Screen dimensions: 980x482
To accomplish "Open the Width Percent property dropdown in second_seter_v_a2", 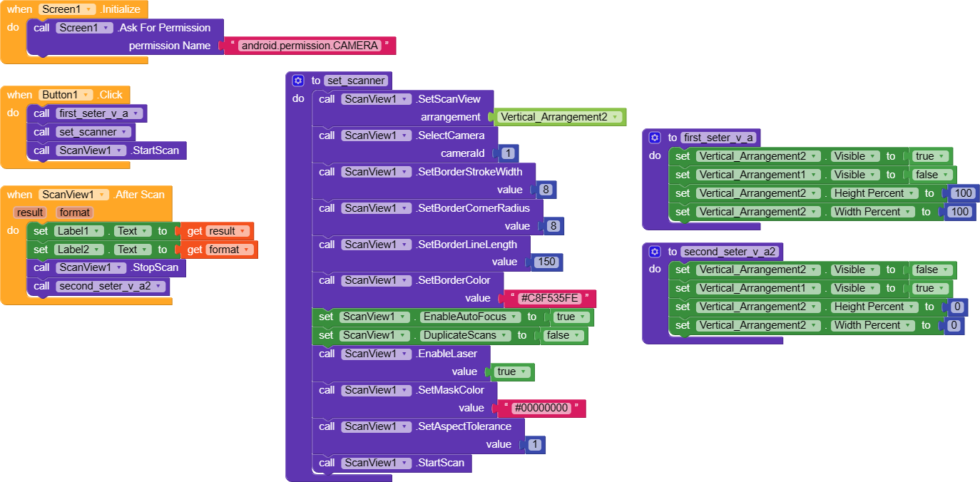I will [872, 325].
